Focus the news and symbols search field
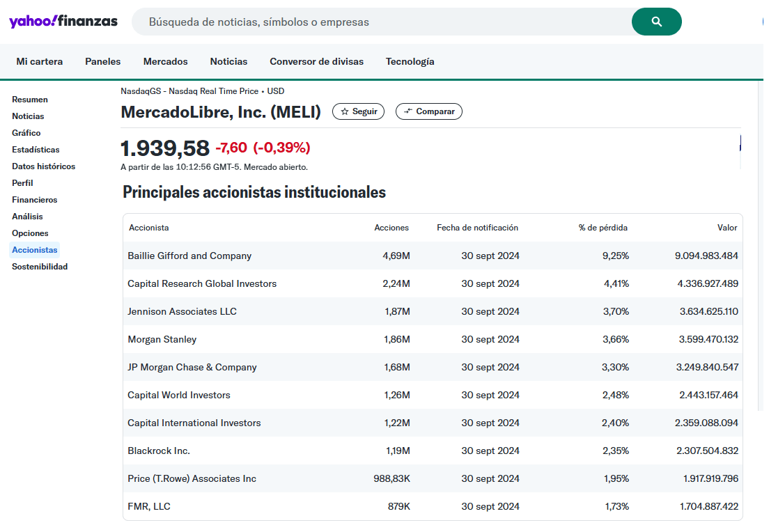The height and width of the screenshot is (532, 769). (383, 22)
